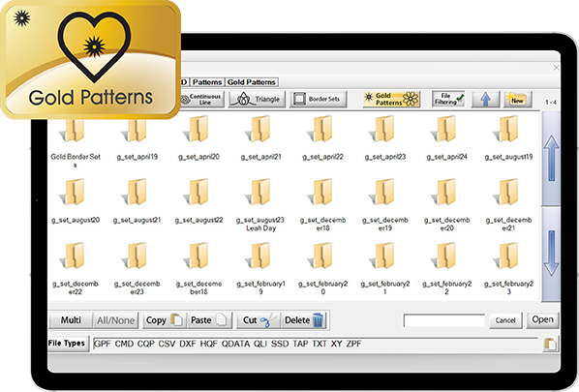Choose the Continuous Line pattern button

click(x=202, y=99)
